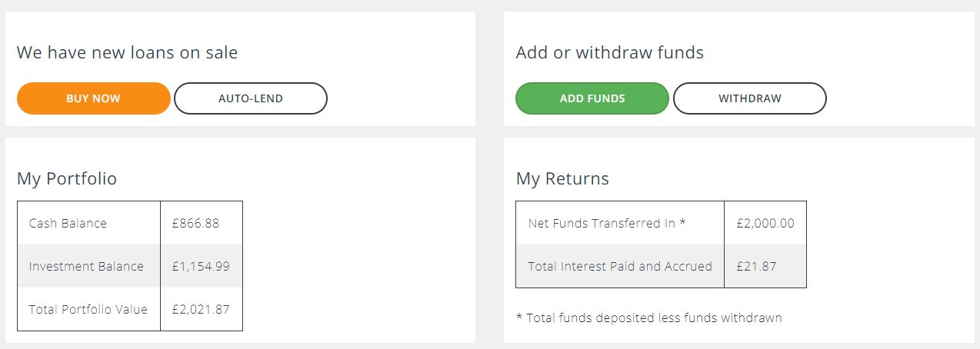Click the orange BUY NOW button
Image resolution: width=980 pixels, height=349 pixels.
(x=93, y=98)
